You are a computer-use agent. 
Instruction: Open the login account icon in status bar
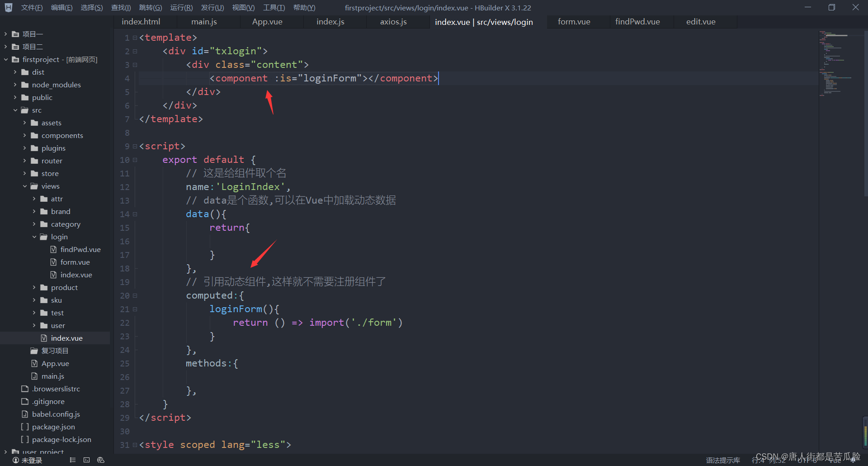(x=16, y=460)
